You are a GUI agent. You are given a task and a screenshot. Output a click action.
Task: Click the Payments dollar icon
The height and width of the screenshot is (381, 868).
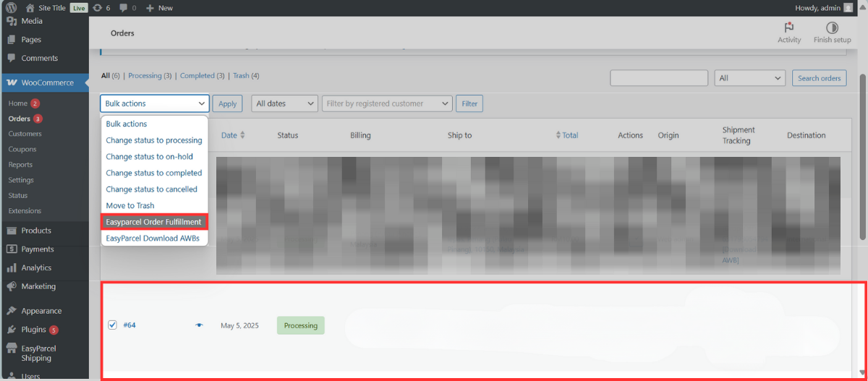12,249
